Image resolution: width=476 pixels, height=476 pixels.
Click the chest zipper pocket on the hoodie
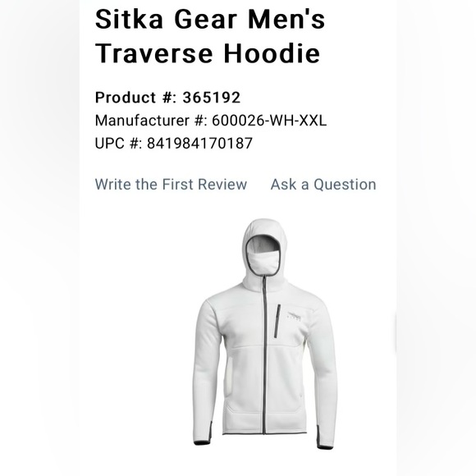coord(277,321)
